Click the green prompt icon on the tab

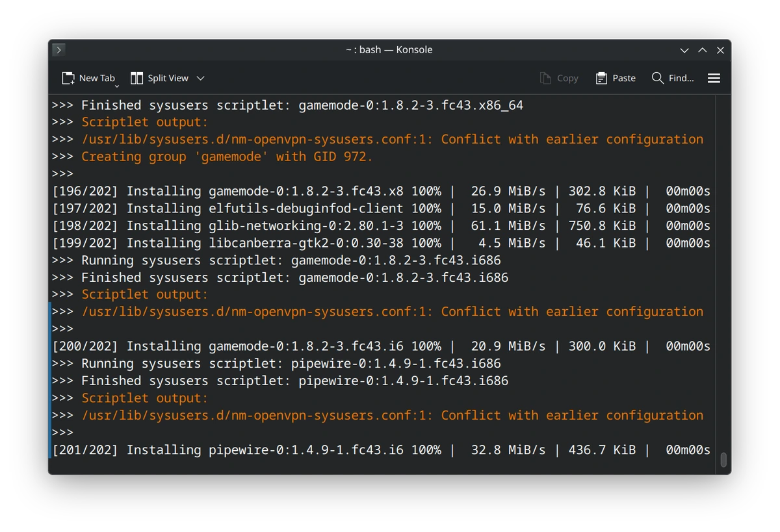(x=58, y=49)
